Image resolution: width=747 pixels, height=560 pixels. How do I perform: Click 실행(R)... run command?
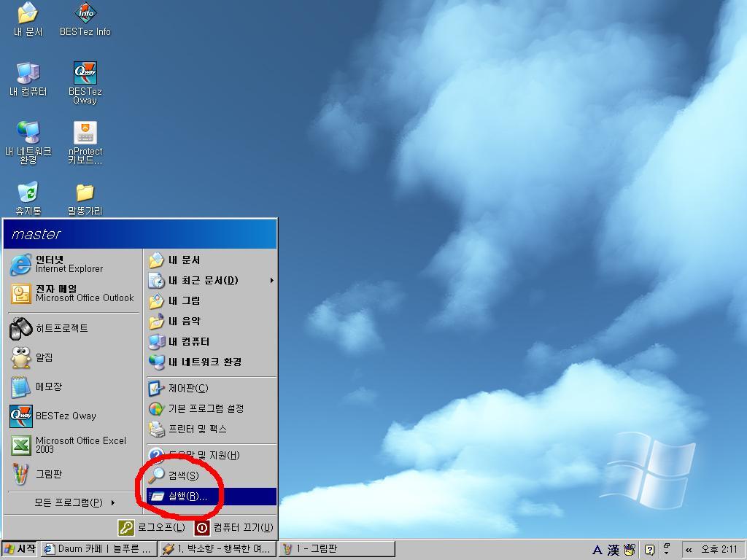tap(212, 496)
